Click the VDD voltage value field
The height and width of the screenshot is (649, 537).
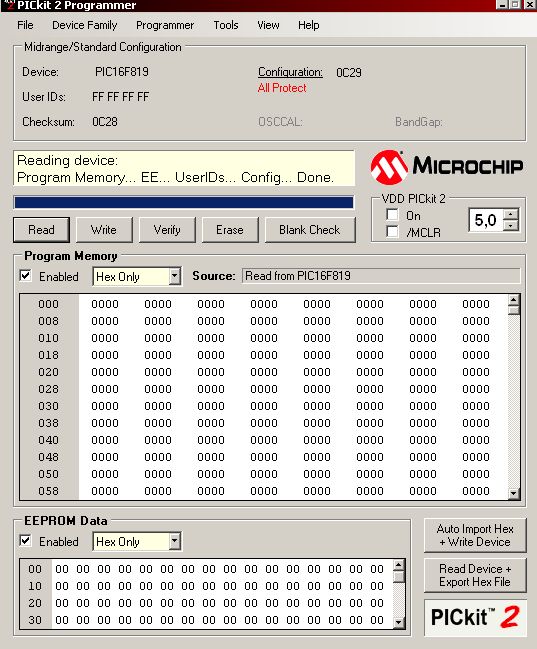[x=486, y=220]
